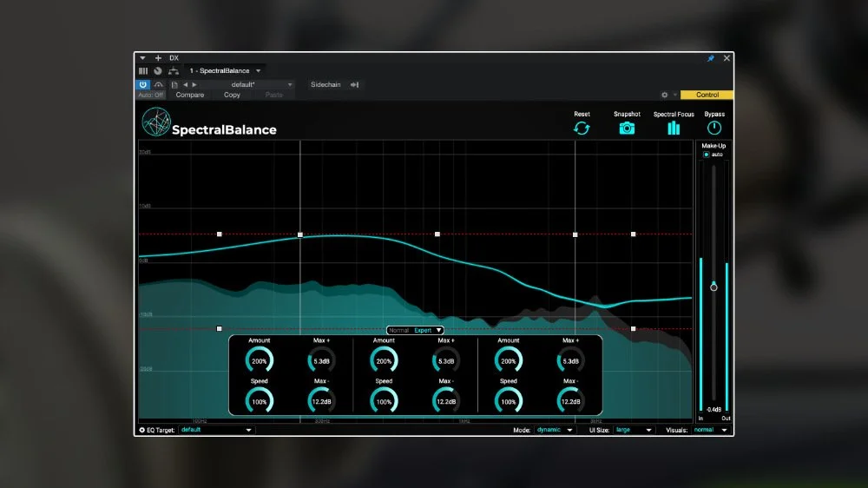This screenshot has width=868, height=488.
Task: Close the plugin window
Action: click(x=727, y=58)
